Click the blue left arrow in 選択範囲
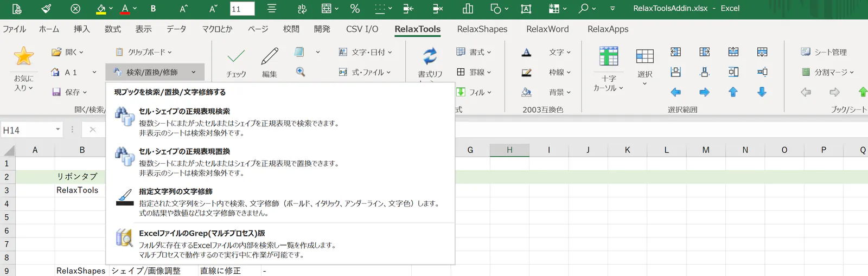The height and width of the screenshot is (276, 868). pyautogui.click(x=675, y=92)
